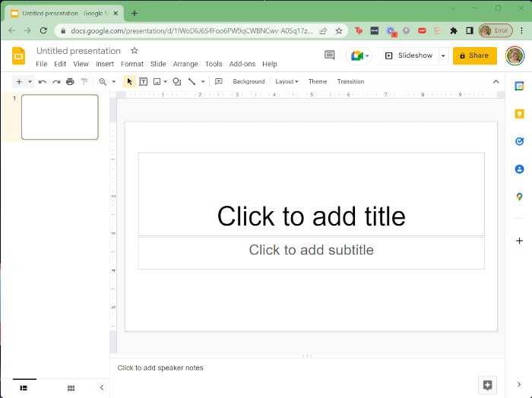The width and height of the screenshot is (532, 398).
Task: Open Google Keep side panel
Action: click(x=519, y=114)
